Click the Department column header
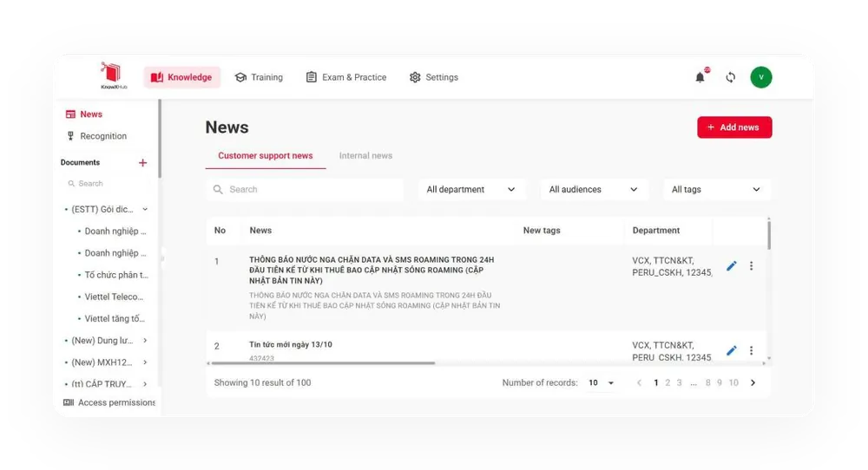Viewport: 868px width, 470px height. 656,231
